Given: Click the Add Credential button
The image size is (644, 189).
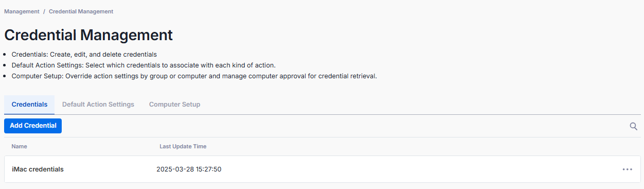Looking at the screenshot, I should [x=33, y=126].
